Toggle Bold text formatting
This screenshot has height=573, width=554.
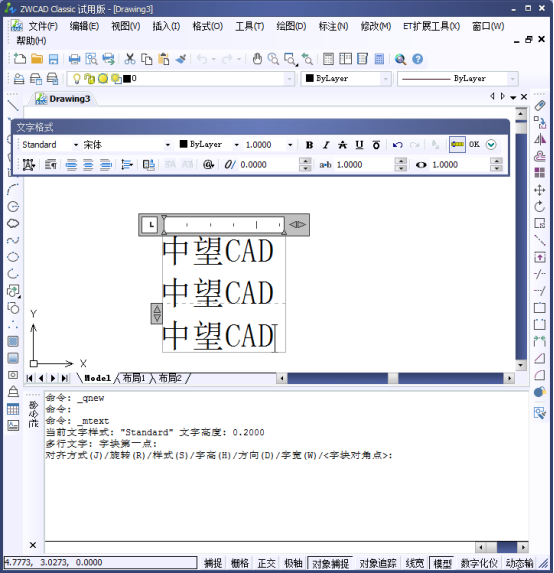coord(309,145)
